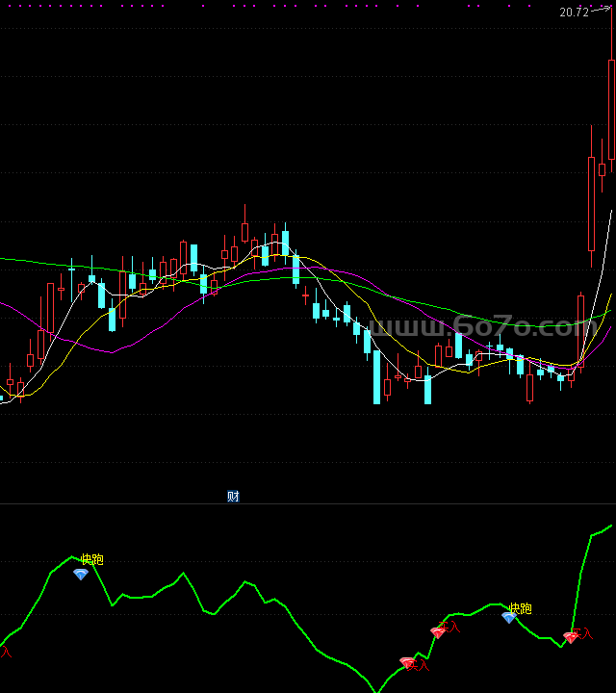Image resolution: width=616 pixels, height=693 pixels.
Task: Select the lowest red diamond buy signal
Action: pyautogui.click(x=407, y=662)
